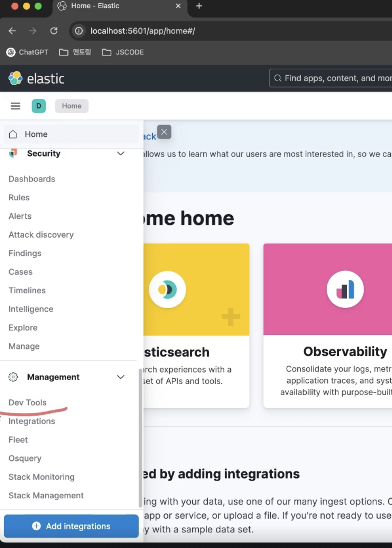Close the Home - Elastic tab
392x548 pixels.
point(178,6)
